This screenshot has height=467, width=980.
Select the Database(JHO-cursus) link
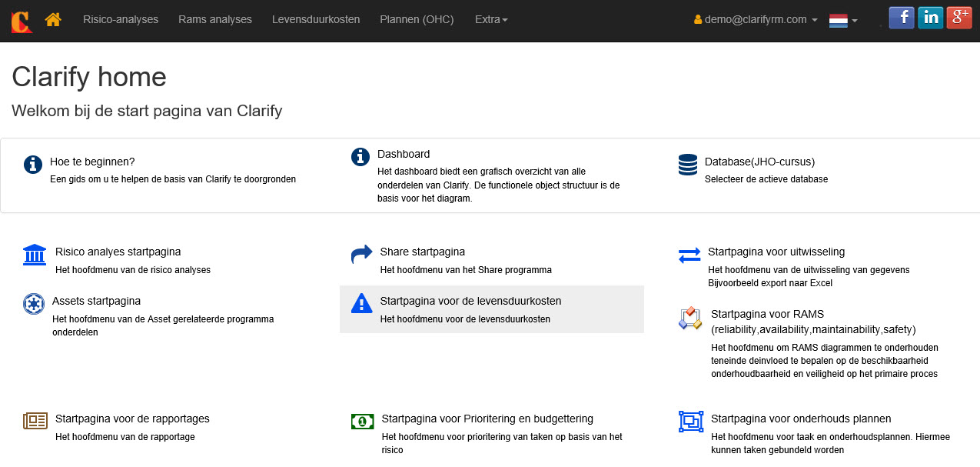tap(759, 162)
